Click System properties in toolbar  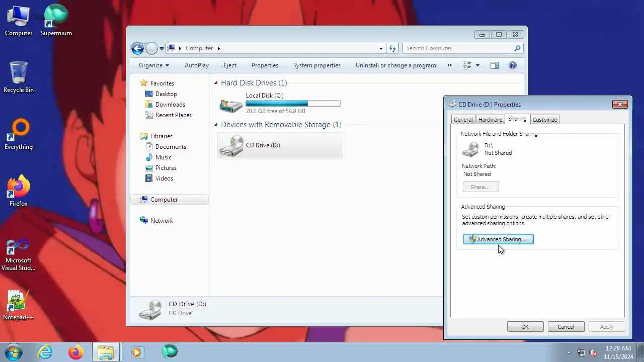coord(317,65)
